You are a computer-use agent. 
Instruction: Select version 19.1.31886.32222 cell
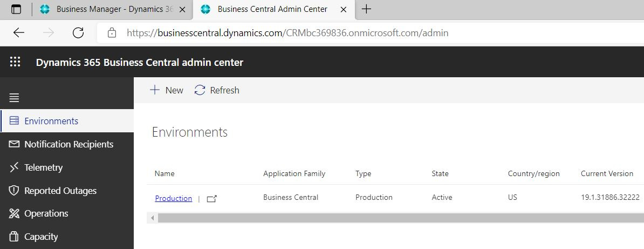tap(610, 197)
